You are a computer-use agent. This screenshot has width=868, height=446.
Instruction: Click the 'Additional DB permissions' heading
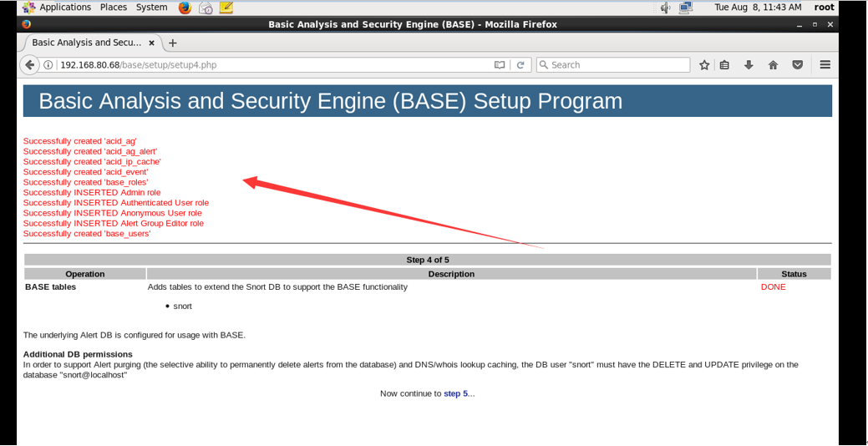pyautogui.click(x=78, y=354)
